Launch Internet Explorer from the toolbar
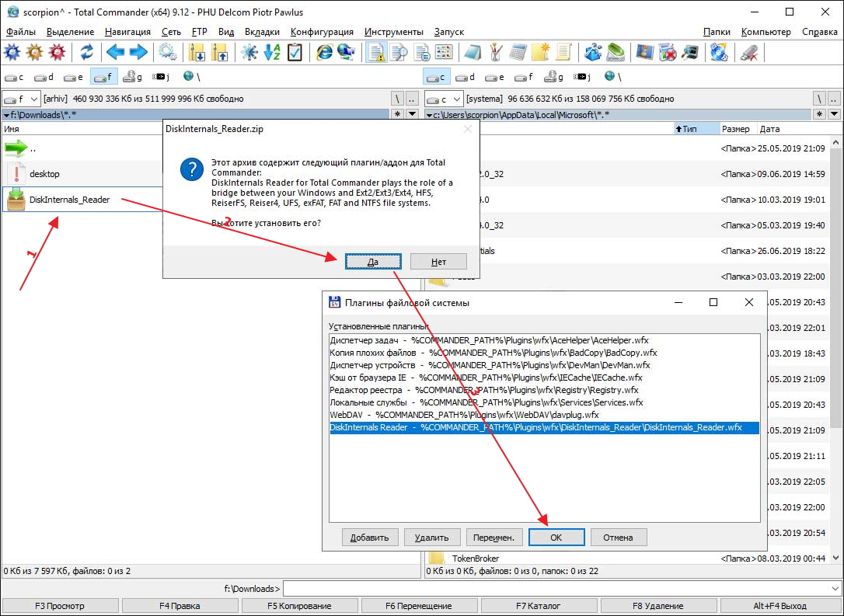This screenshot has height=616, width=844. tap(324, 53)
